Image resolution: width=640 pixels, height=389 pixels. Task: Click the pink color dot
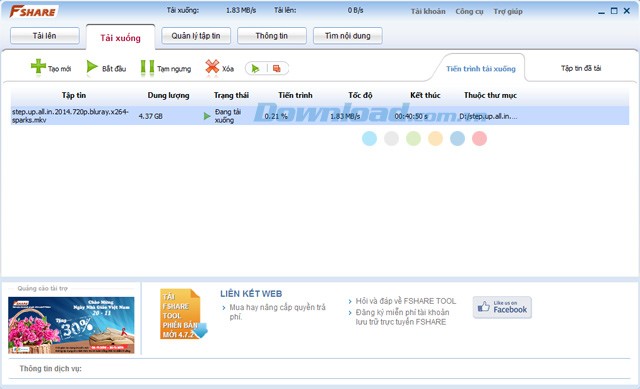tap(480, 138)
